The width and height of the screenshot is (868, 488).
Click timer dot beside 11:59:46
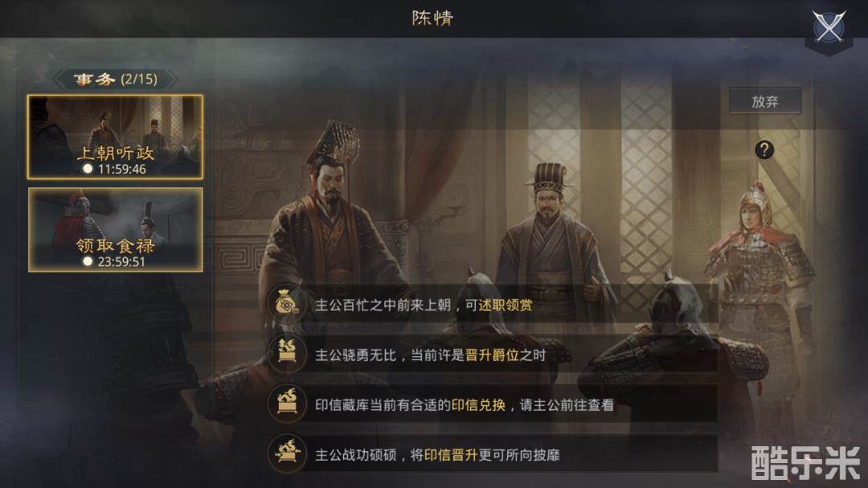point(88,168)
